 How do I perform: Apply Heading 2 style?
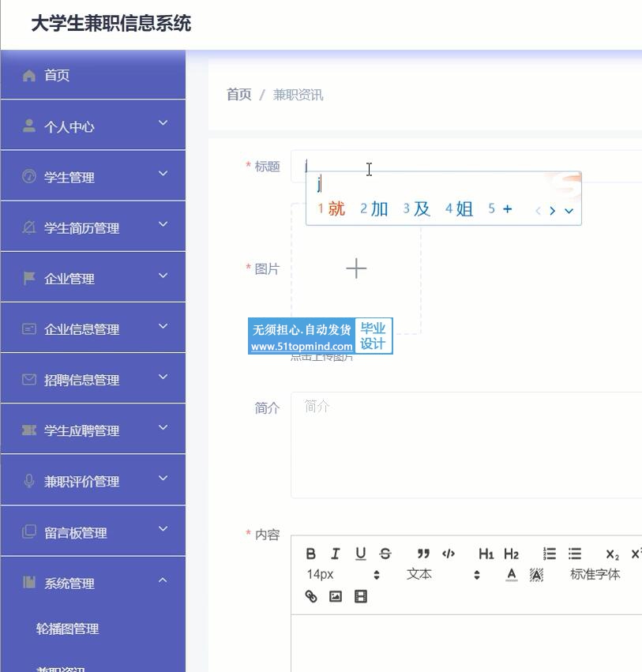pos(511,554)
